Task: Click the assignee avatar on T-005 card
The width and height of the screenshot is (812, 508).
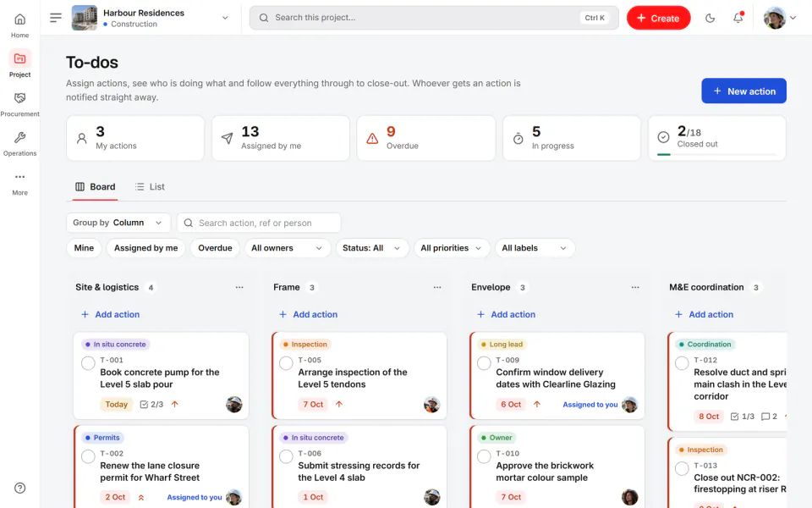Action: (432, 405)
